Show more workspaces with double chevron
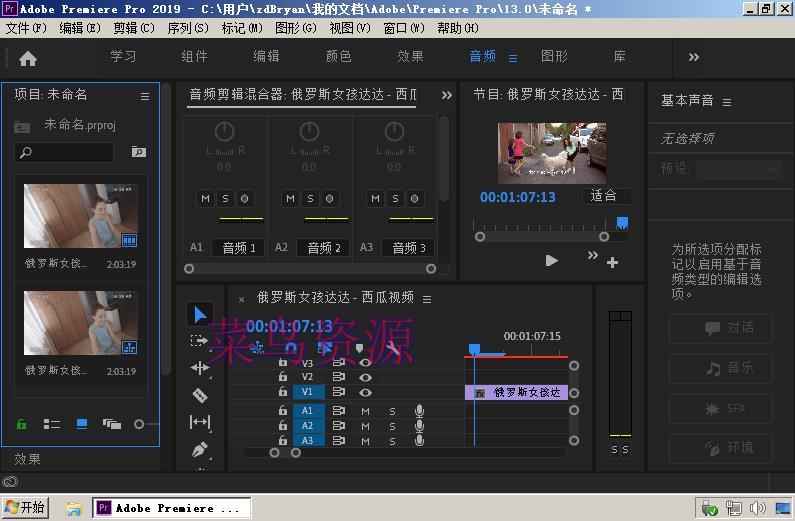795x521 pixels. (x=694, y=57)
